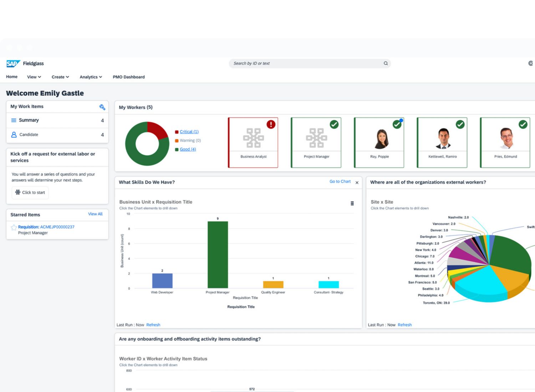Select the Candidate person icon
This screenshot has width=535, height=392.
click(x=14, y=135)
